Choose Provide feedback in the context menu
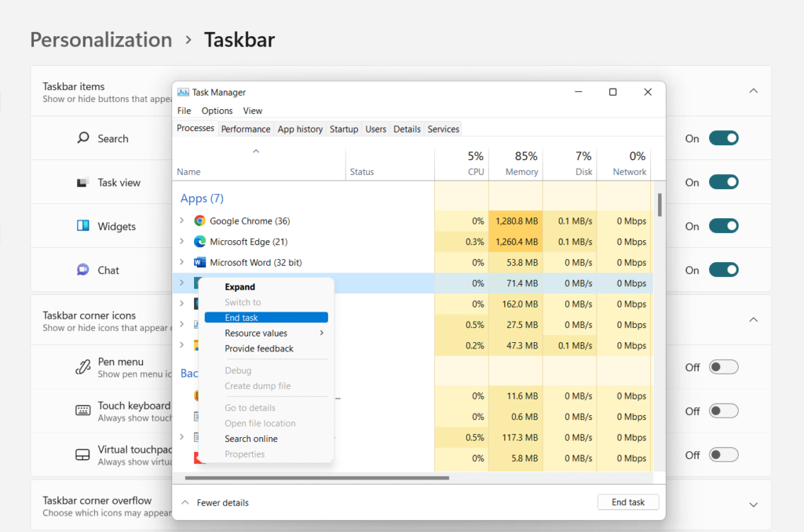This screenshot has height=532, width=804. tap(266, 348)
